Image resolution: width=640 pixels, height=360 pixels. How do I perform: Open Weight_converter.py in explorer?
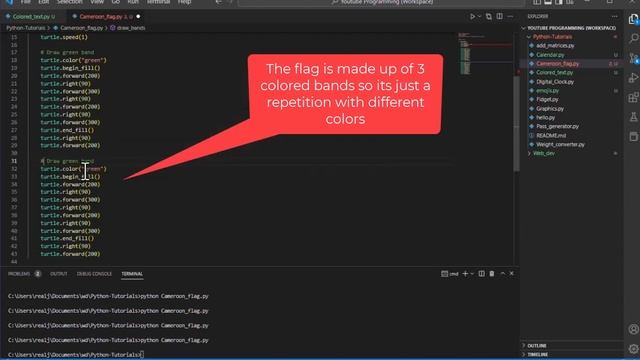560,144
